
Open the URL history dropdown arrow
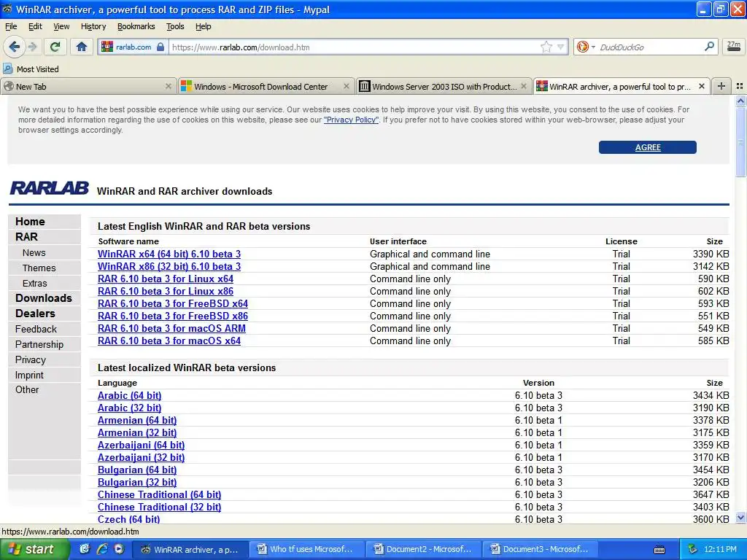561,47
